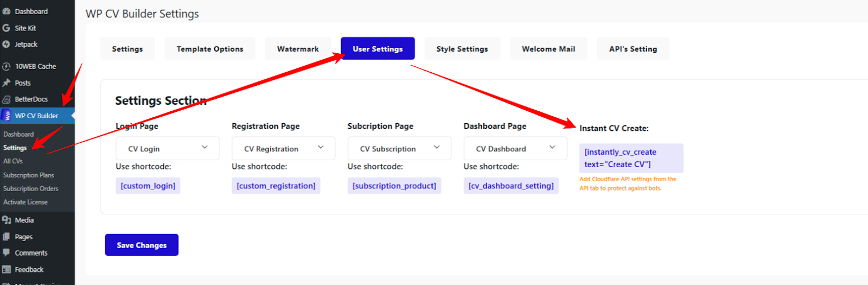Click the Comments bubble icon
The width and height of the screenshot is (868, 285).
point(7,253)
